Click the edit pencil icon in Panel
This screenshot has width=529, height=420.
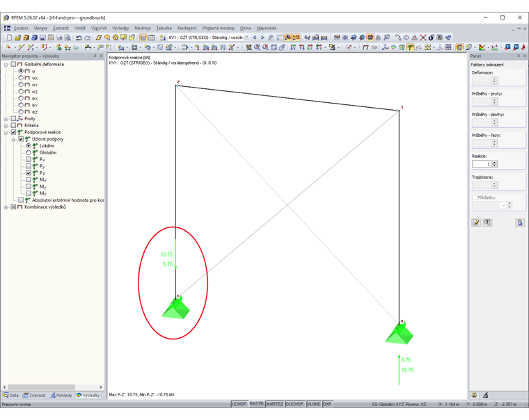(x=476, y=222)
